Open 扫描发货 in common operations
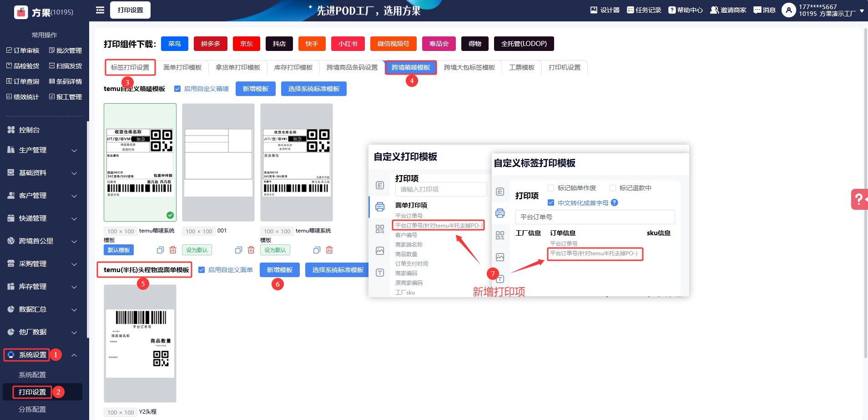The image size is (868, 420). [x=66, y=66]
